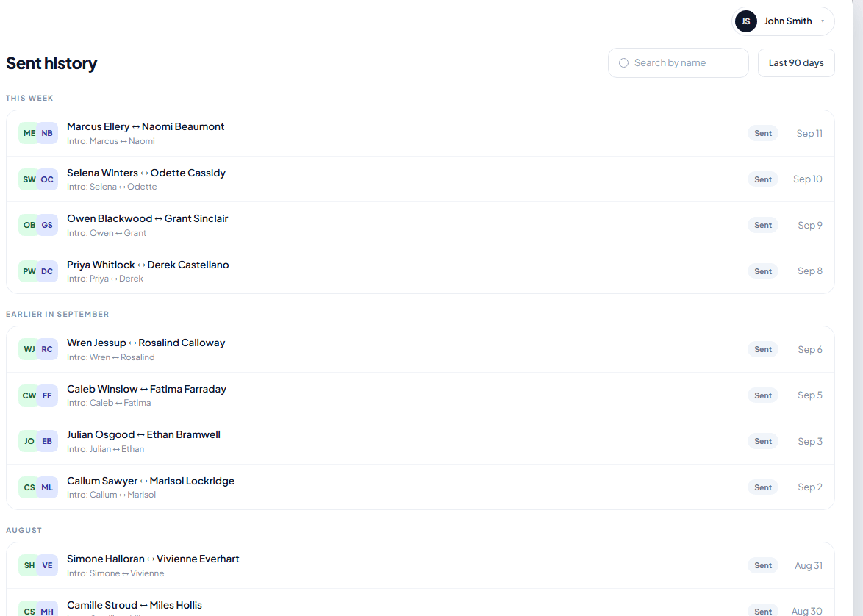Click the JS profile avatar
863x616 pixels.
746,21
